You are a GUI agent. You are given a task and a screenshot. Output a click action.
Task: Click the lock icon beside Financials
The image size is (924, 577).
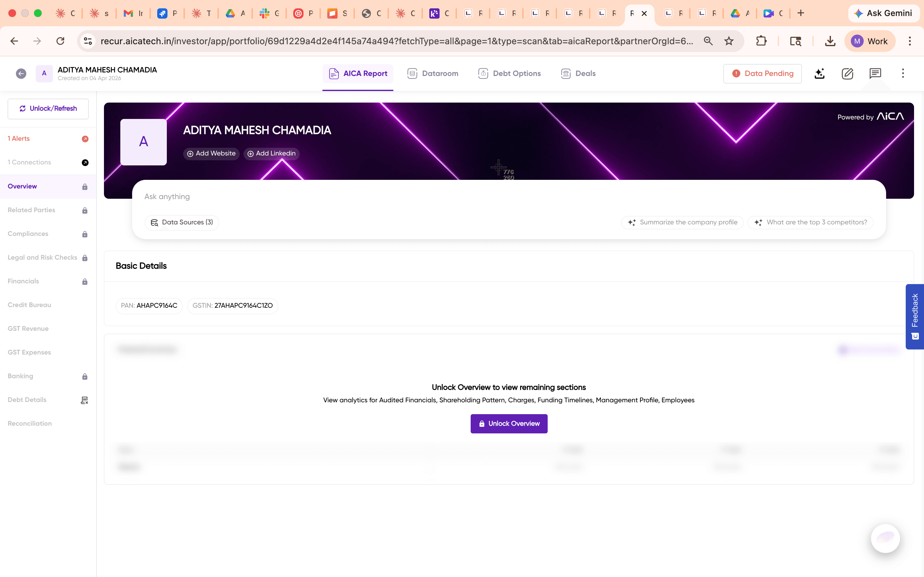tap(85, 282)
